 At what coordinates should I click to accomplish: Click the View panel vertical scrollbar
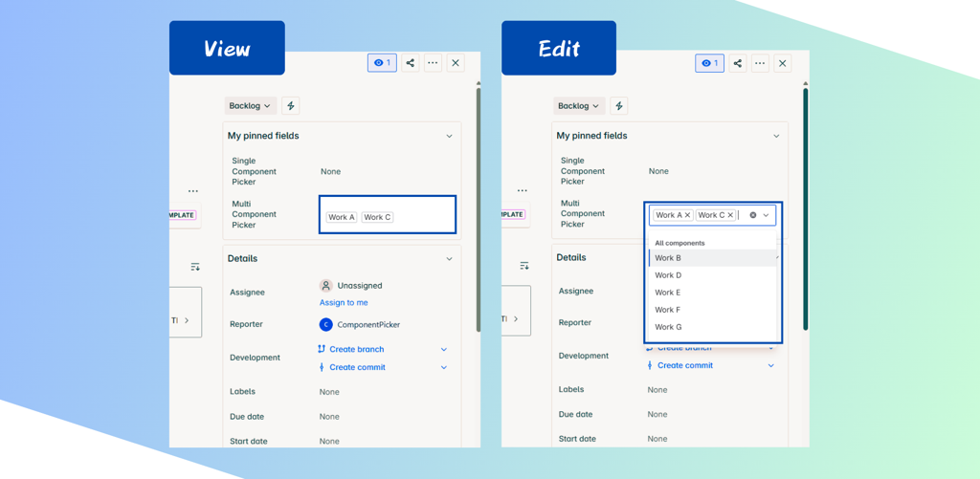pos(479,209)
